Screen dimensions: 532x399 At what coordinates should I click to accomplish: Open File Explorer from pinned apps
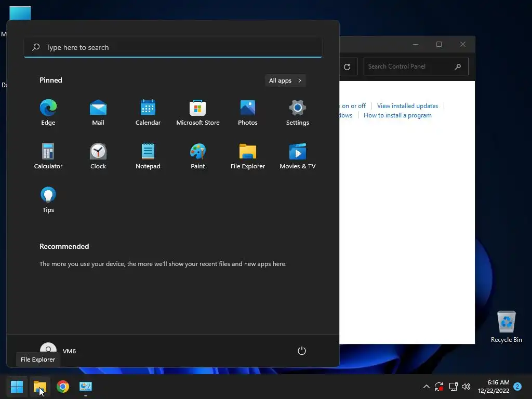tap(248, 156)
